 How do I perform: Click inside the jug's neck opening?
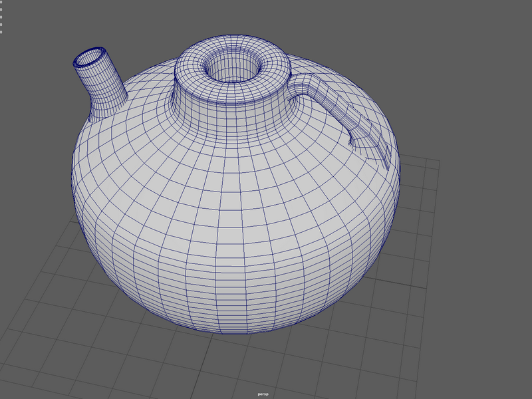pyautogui.click(x=234, y=66)
